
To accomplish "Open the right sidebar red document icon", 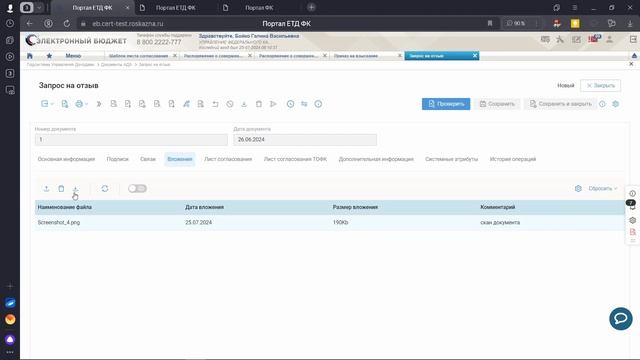I will click(x=632, y=232).
